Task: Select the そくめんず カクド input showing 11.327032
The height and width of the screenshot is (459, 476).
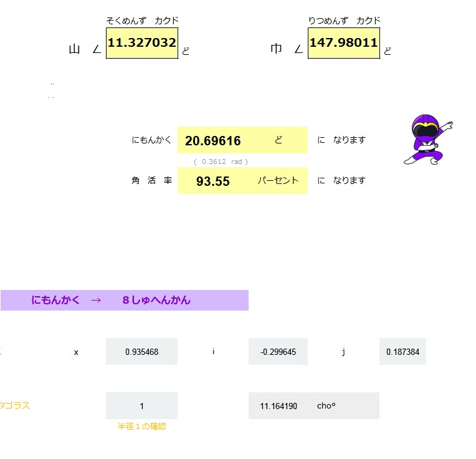Action: click(x=142, y=43)
